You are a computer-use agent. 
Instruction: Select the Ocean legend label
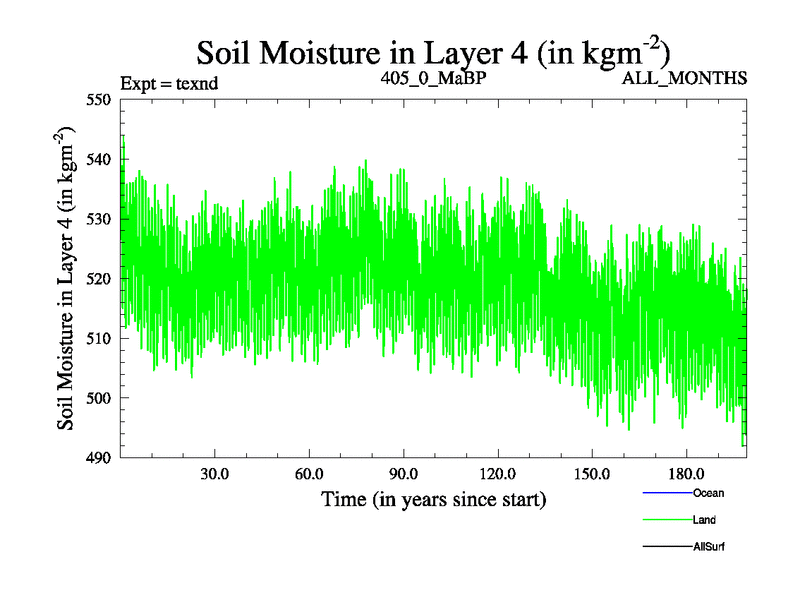click(x=708, y=493)
